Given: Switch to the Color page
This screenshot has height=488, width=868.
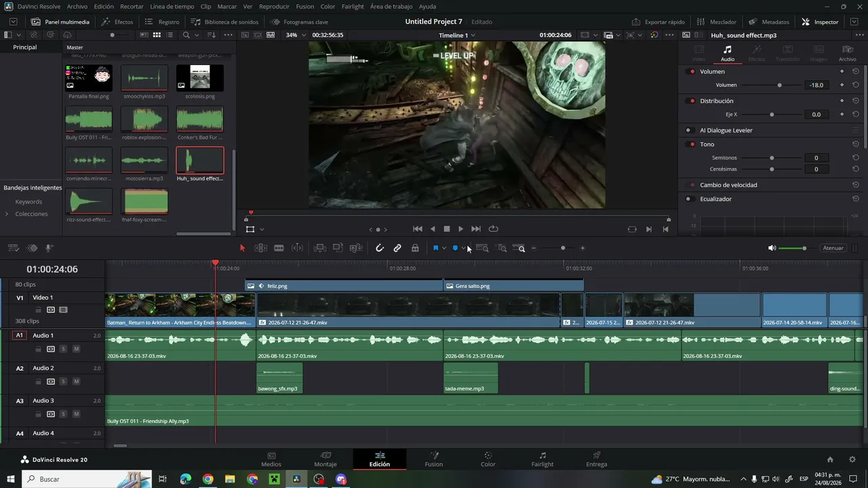Looking at the screenshot, I should point(488,459).
